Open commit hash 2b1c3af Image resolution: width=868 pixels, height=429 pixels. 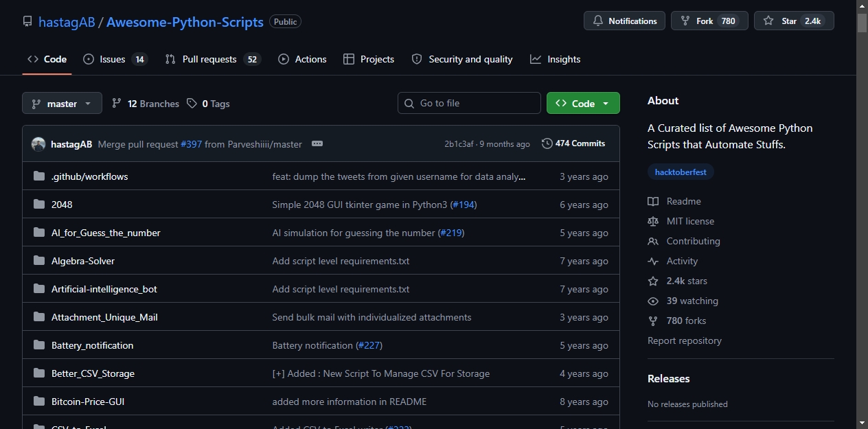coord(459,144)
